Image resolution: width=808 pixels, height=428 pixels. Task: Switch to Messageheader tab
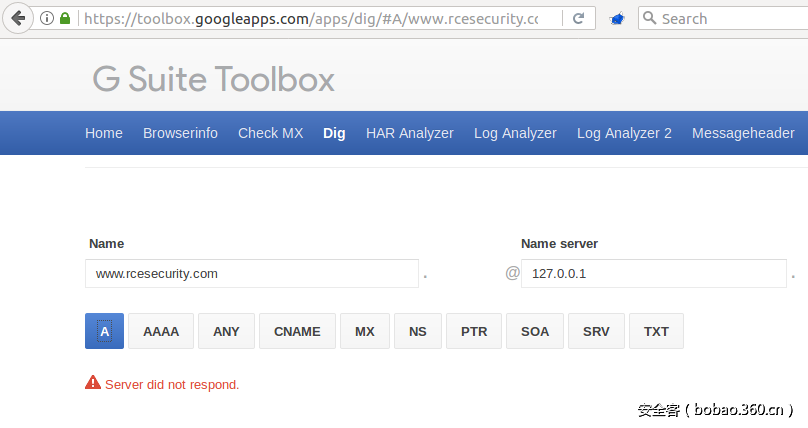pyautogui.click(x=743, y=133)
